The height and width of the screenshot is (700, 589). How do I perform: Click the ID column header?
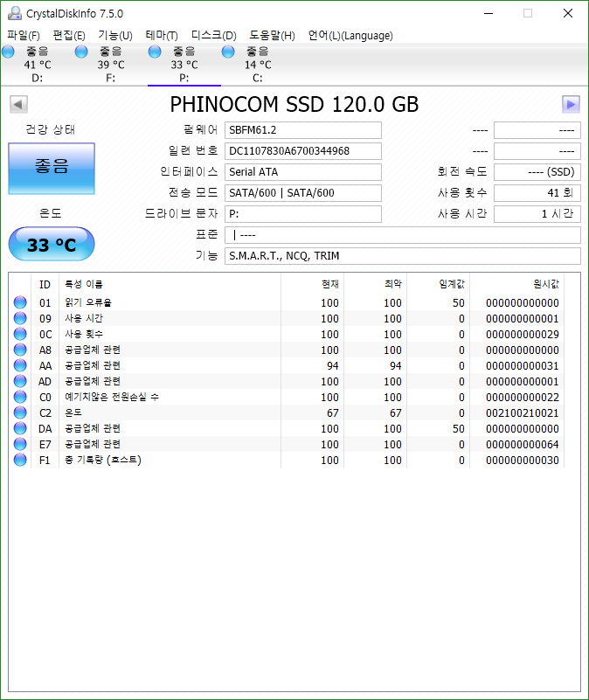pyautogui.click(x=45, y=284)
